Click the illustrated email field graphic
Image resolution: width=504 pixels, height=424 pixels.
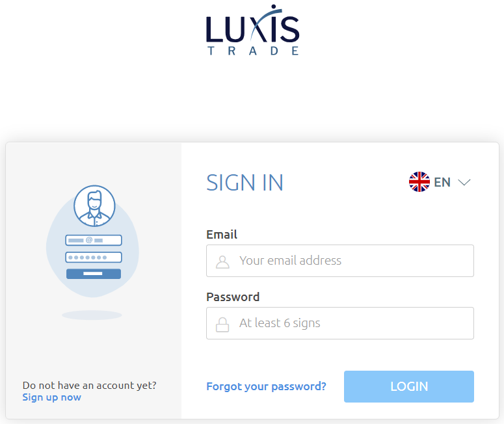click(x=94, y=240)
